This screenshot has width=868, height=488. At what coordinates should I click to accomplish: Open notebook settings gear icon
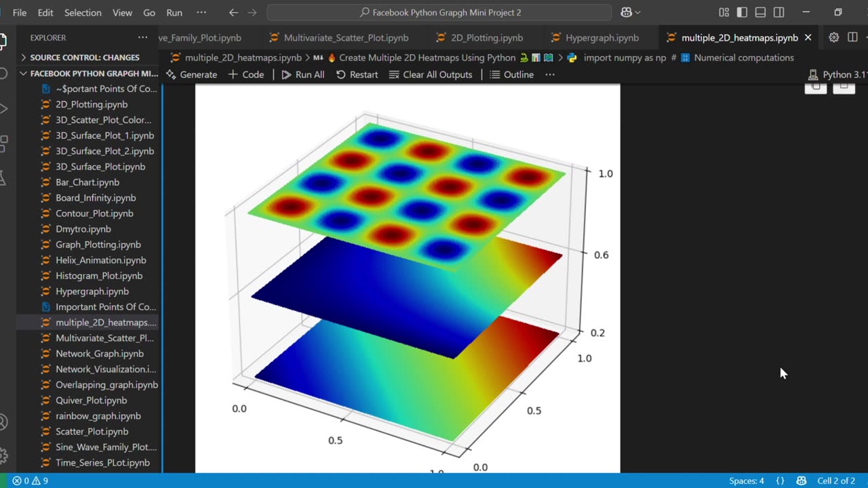click(834, 37)
